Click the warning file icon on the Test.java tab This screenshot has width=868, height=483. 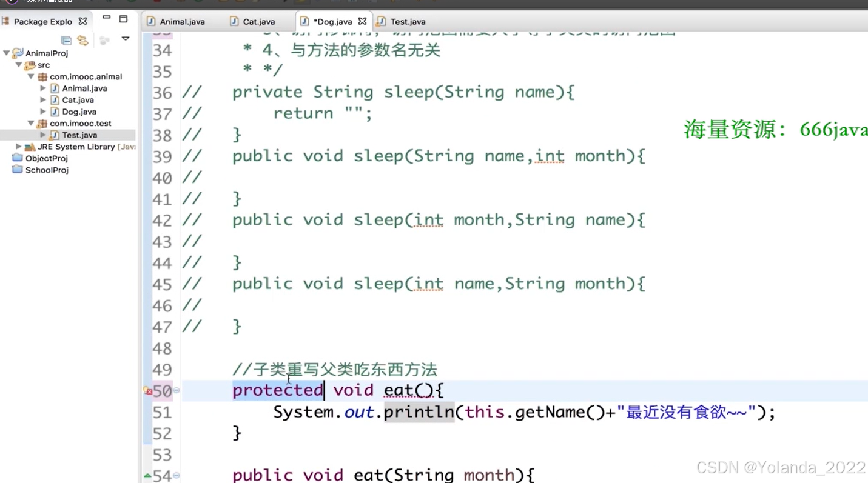[381, 21]
